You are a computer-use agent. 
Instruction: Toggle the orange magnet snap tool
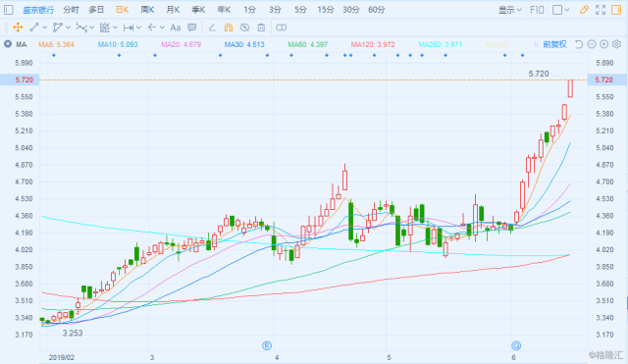pos(229,27)
